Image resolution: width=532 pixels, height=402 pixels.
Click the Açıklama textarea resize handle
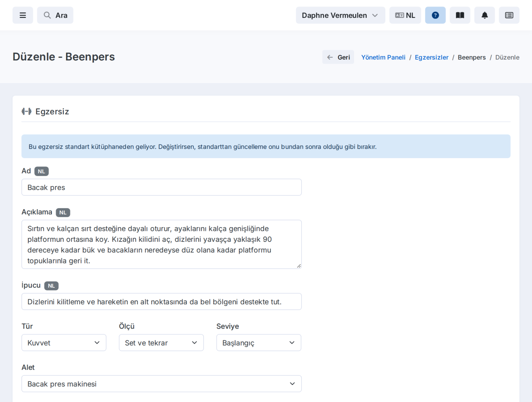pyautogui.click(x=299, y=266)
